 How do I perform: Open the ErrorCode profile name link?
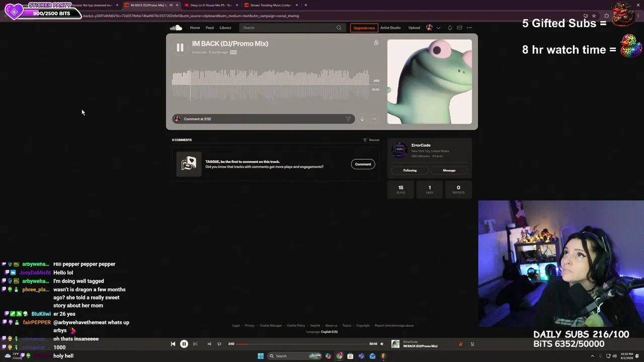421,145
